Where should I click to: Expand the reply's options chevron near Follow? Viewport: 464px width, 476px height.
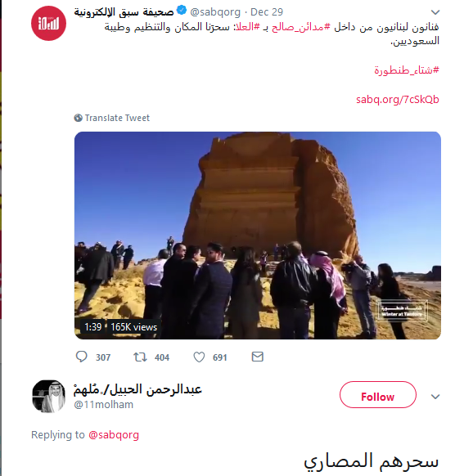(435, 397)
